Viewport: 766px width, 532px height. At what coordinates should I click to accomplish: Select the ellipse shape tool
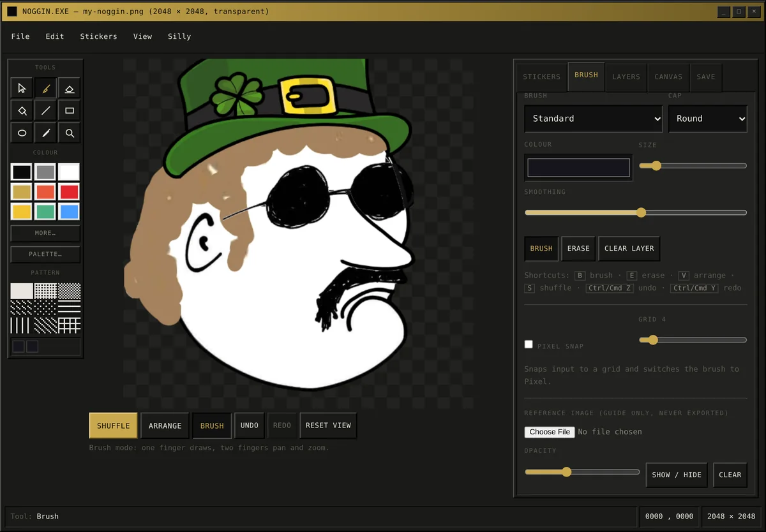coord(22,133)
